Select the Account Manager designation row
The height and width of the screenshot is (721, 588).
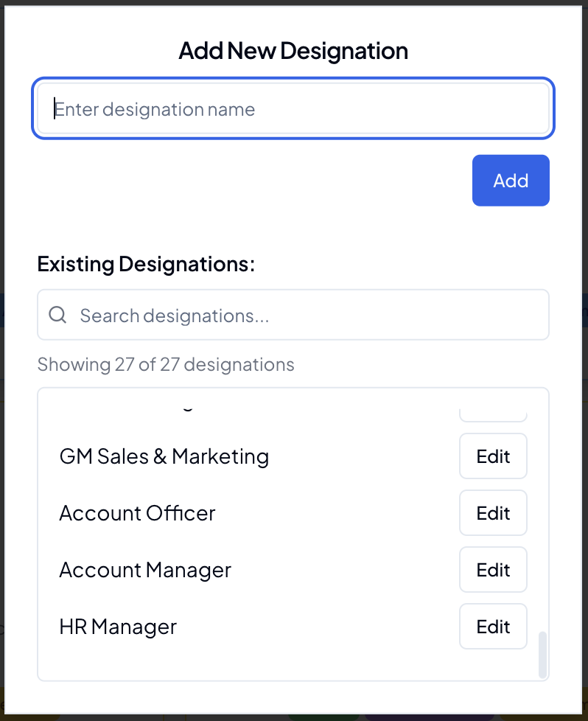(x=144, y=569)
